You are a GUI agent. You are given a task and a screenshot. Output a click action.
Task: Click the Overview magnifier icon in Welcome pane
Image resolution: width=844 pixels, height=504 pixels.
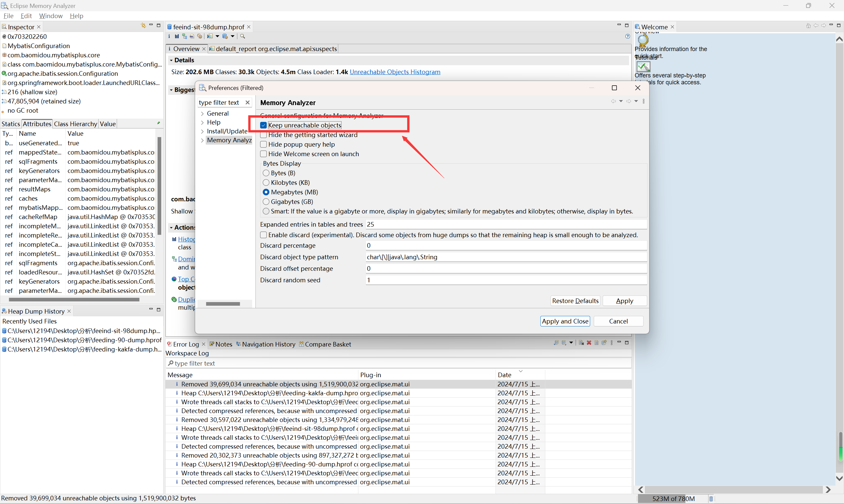643,40
